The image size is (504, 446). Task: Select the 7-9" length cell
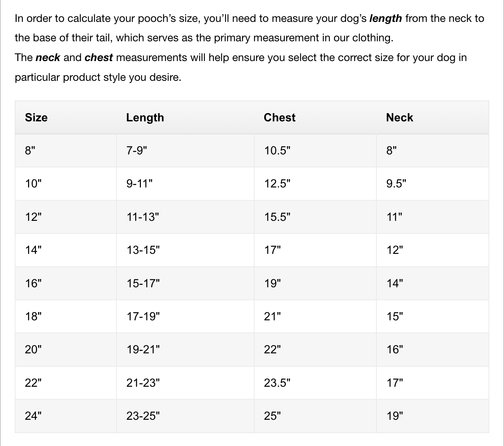point(137,150)
